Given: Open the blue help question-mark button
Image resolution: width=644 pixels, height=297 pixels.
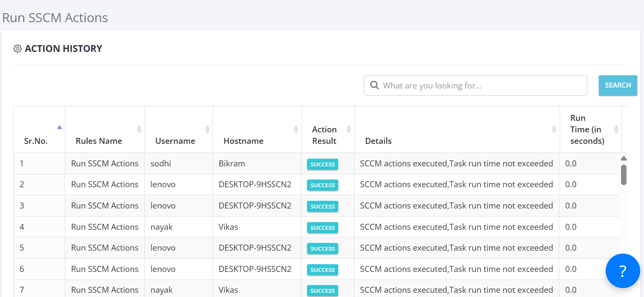Looking at the screenshot, I should [623, 271].
